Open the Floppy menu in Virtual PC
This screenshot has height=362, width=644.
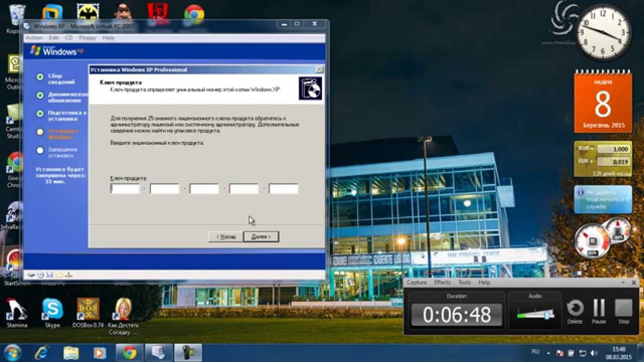pos(87,38)
